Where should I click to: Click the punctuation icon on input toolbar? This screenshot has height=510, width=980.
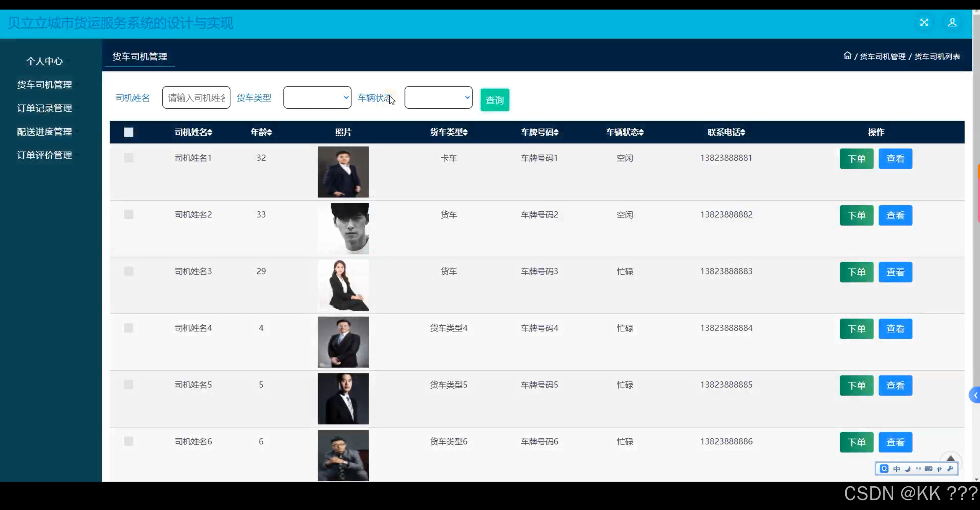pos(918,468)
